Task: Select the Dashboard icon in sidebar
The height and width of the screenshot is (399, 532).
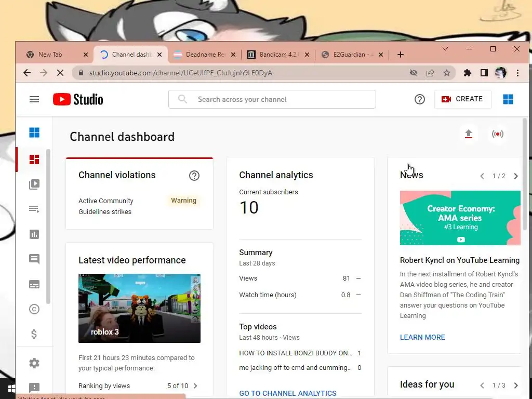Action: (x=34, y=159)
